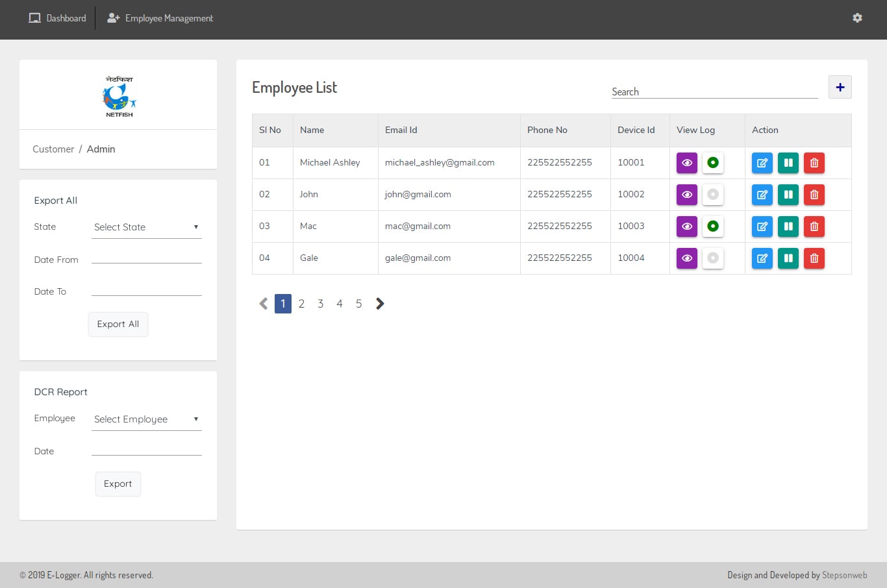
Task: Edit Michael Ashley's record
Action: [762, 163]
